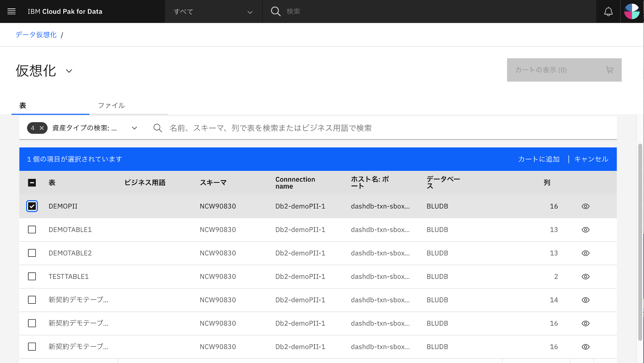Image resolution: width=644 pixels, height=363 pixels.
Task: Preview the DEMOPII table with the eye icon
Action: click(585, 206)
